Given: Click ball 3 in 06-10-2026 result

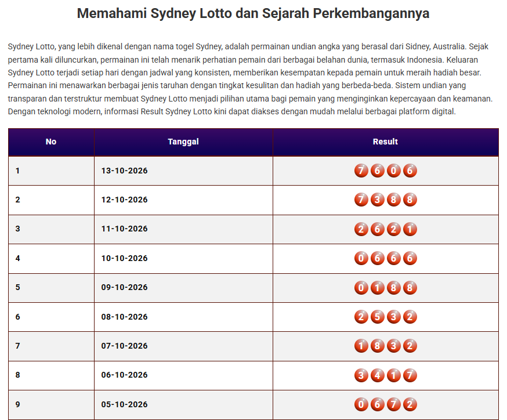Looking at the screenshot, I should pyautogui.click(x=361, y=375).
